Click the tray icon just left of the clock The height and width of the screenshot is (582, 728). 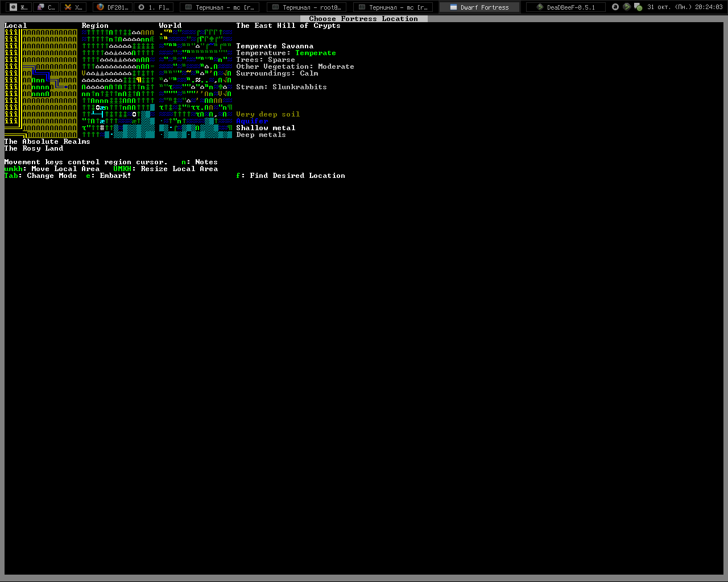point(638,7)
